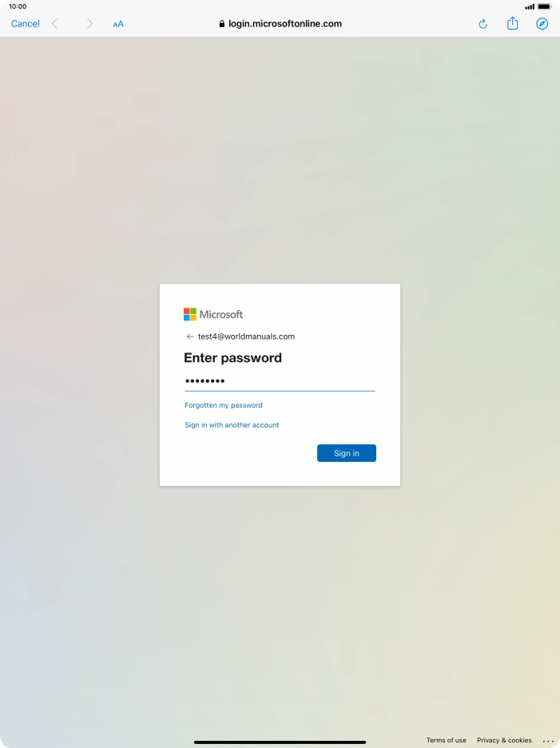Open the Privacy & cookies link
560x748 pixels.
click(x=504, y=740)
